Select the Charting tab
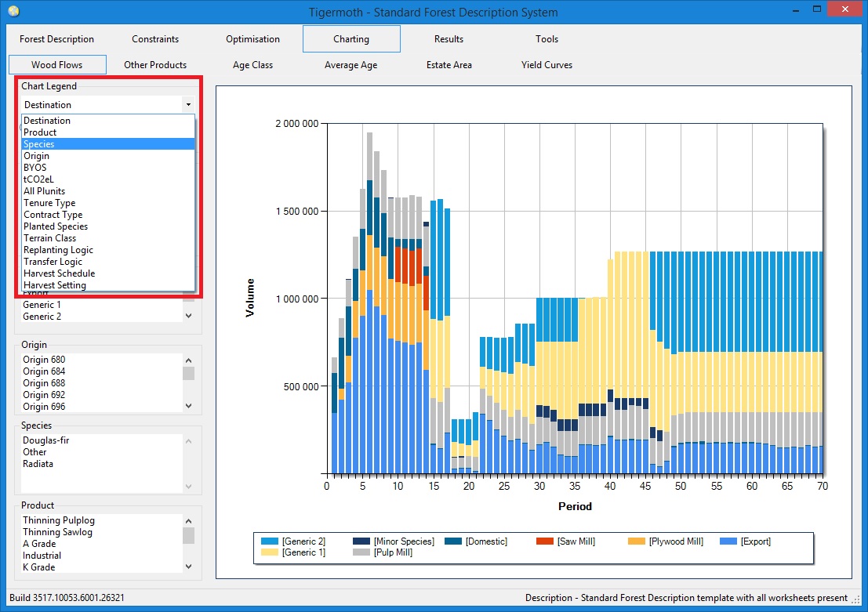Viewport: 868px width, 612px height. click(x=351, y=38)
